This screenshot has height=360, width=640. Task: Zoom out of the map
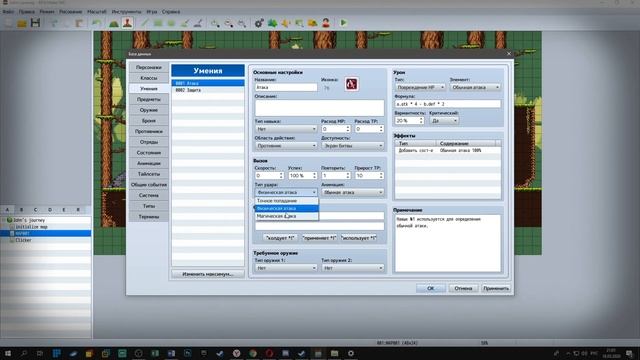point(229,23)
